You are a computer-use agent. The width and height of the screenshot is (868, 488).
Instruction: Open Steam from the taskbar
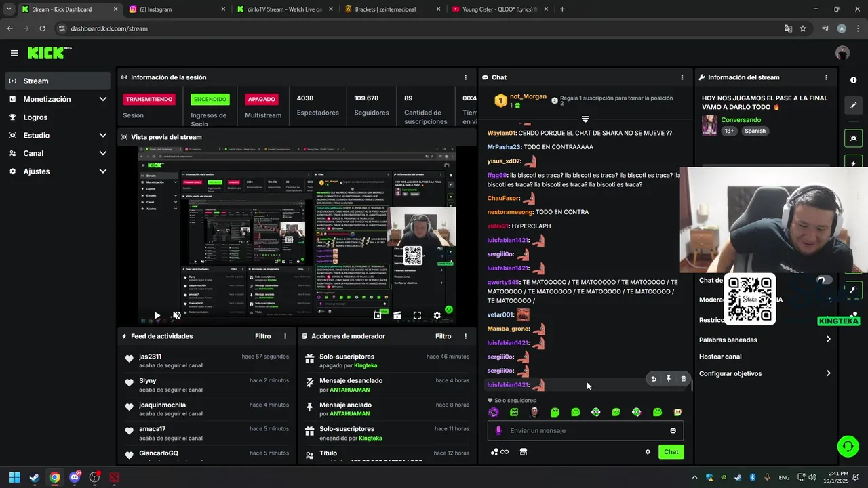pyautogui.click(x=35, y=477)
